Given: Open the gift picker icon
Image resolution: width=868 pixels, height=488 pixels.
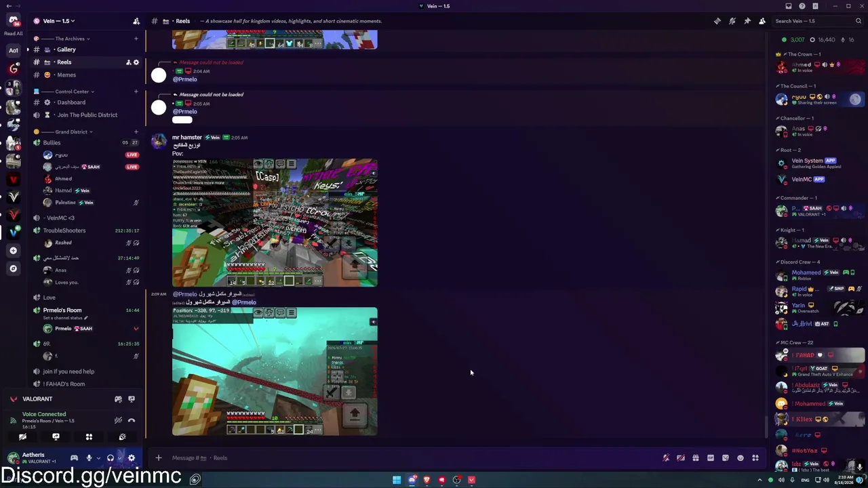Looking at the screenshot, I should pyautogui.click(x=696, y=458).
